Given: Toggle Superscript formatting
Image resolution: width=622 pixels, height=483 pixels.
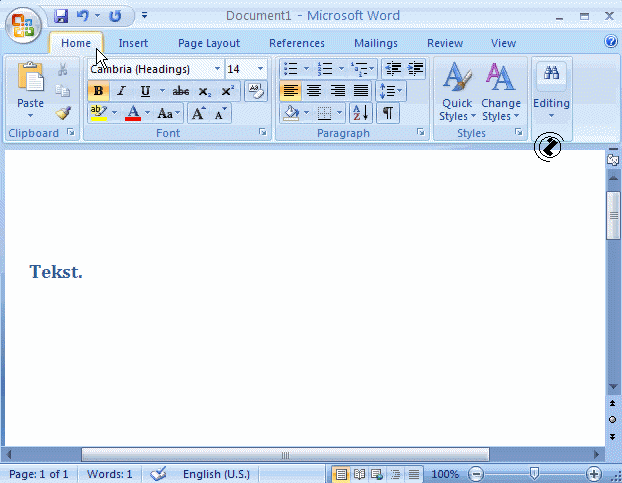Looking at the screenshot, I should pyautogui.click(x=227, y=91).
